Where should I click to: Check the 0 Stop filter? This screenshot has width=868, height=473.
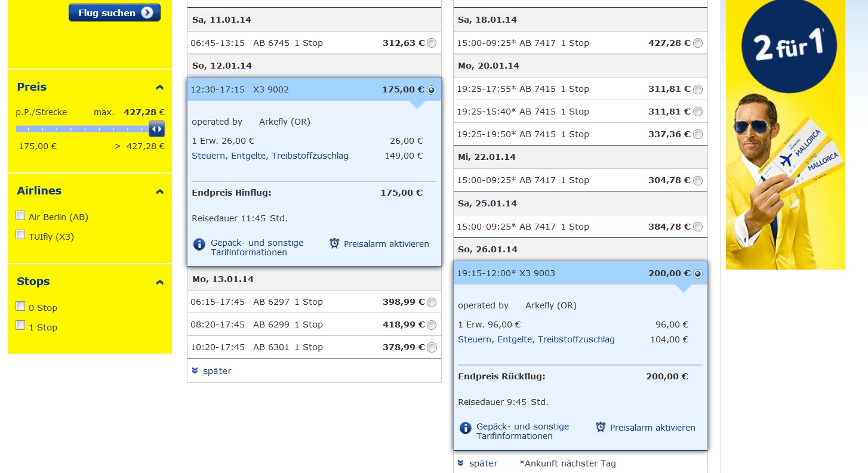[20, 307]
